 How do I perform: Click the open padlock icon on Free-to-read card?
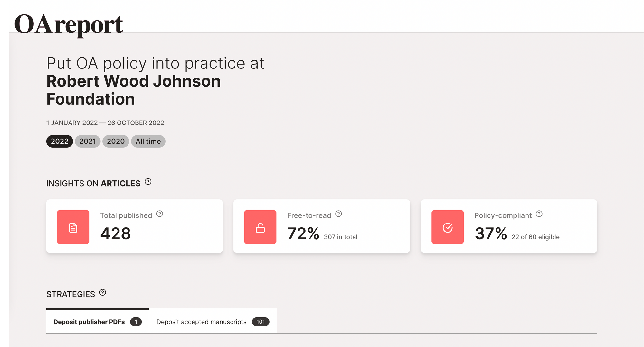tap(260, 227)
